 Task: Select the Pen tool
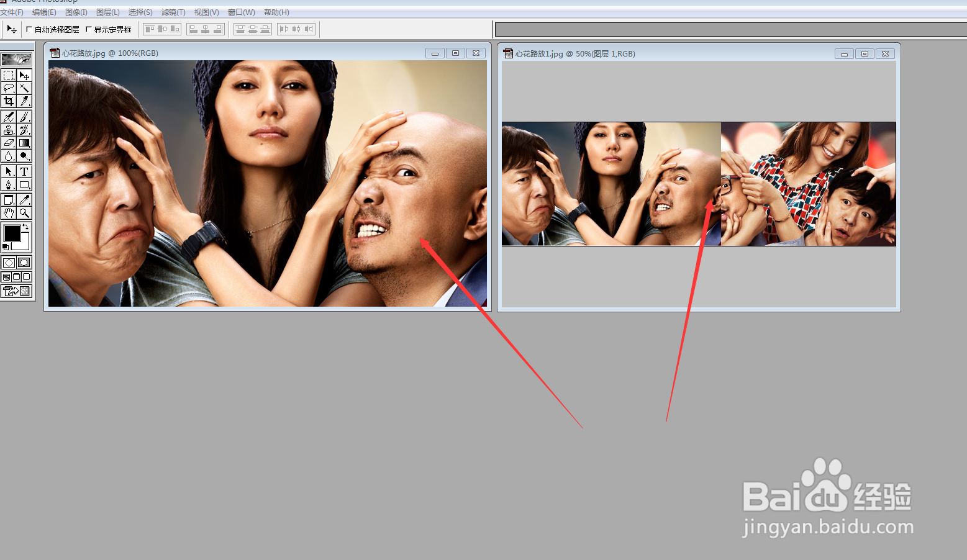pos(9,184)
